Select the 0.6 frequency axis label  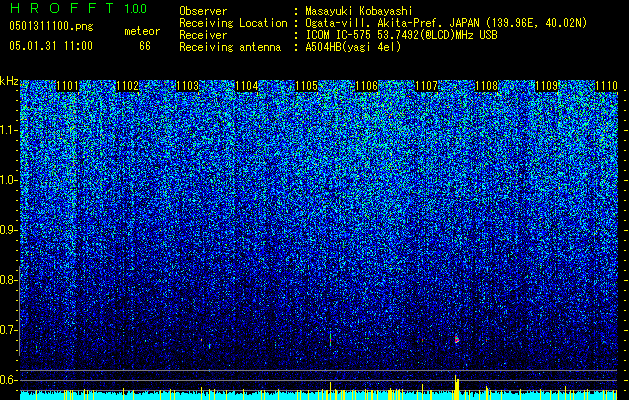tap(8, 380)
